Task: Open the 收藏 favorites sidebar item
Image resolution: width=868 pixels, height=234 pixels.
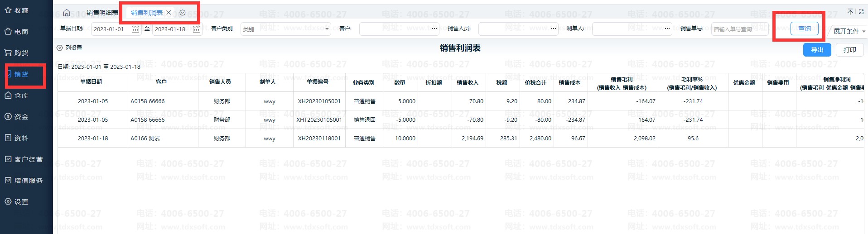Action: 17,10
